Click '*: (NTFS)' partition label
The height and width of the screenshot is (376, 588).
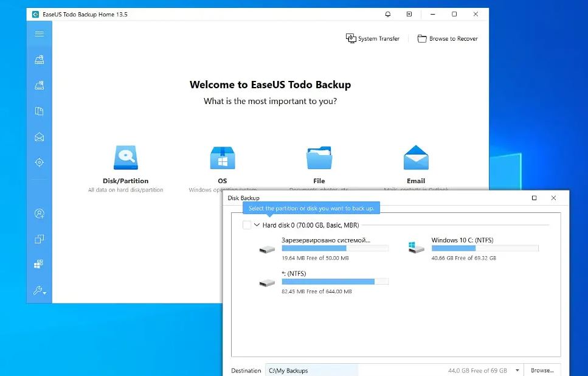coord(294,274)
